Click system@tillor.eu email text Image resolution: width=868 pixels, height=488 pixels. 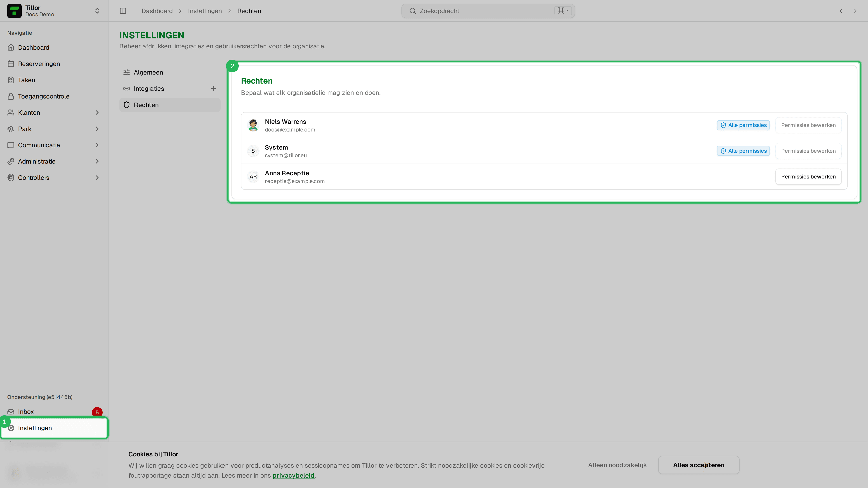[286, 155]
